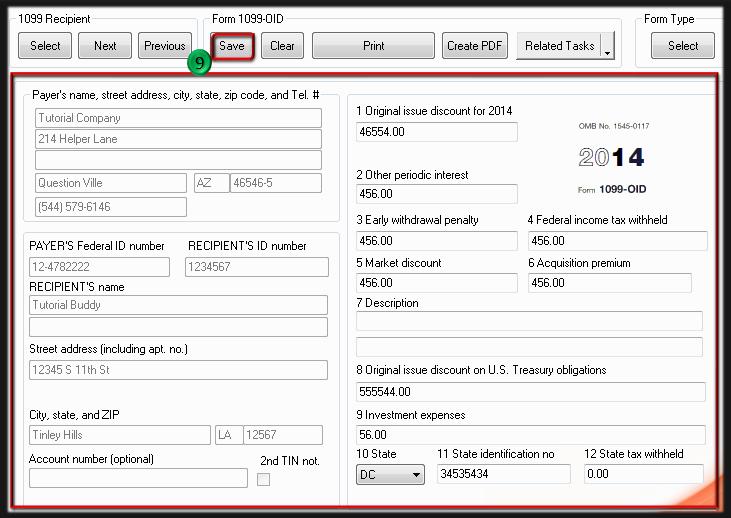Click the second Description line field
This screenshot has height=518, width=731.
click(529, 347)
